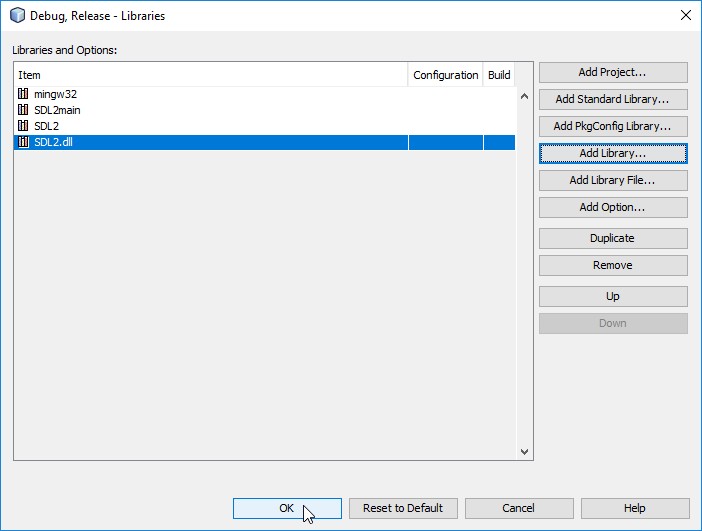Click the Item column header

[211, 75]
